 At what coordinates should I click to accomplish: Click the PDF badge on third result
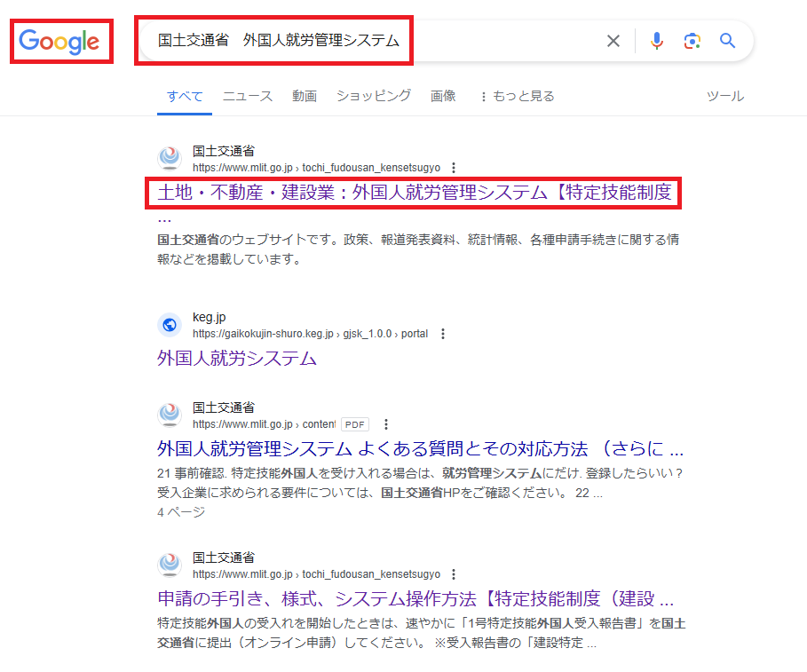pyautogui.click(x=355, y=424)
